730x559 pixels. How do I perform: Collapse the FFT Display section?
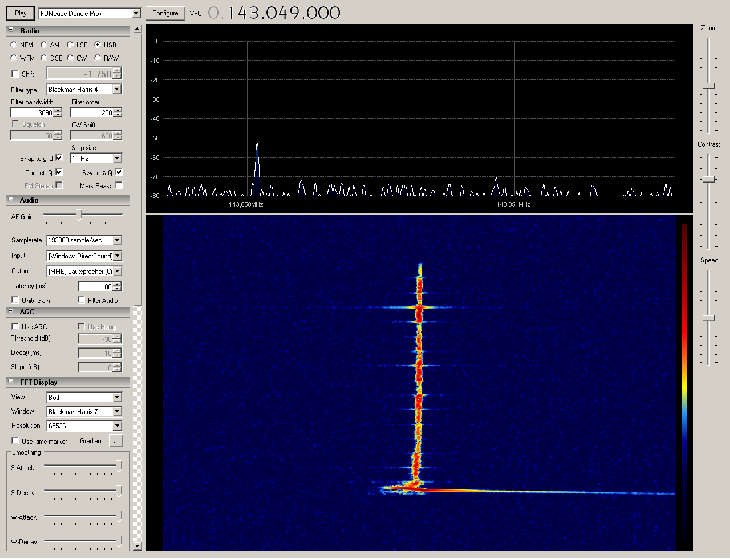(x=11, y=382)
